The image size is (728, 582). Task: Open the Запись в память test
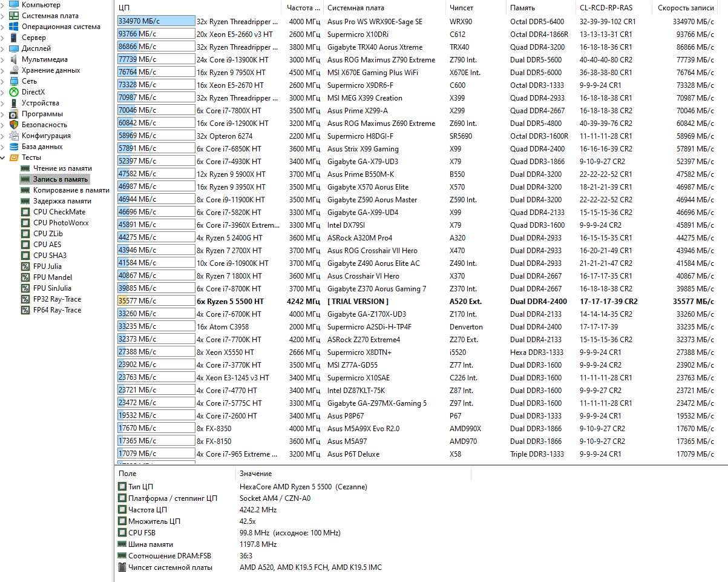click(x=61, y=179)
